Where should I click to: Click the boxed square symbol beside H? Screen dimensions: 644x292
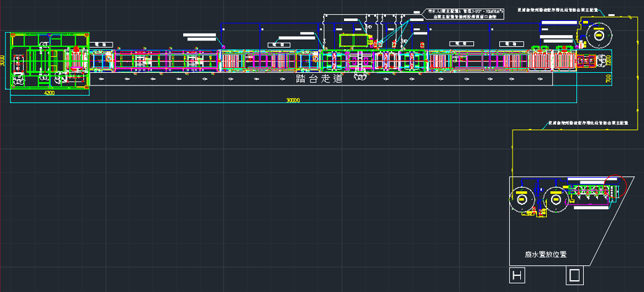(x=574, y=276)
